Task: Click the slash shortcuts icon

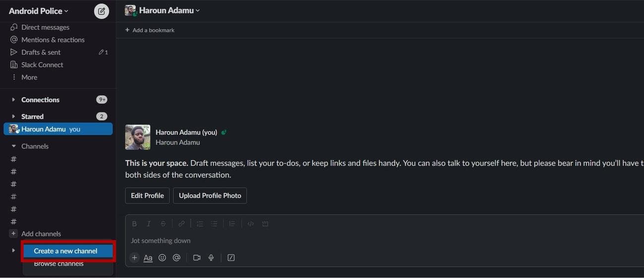Action: (x=231, y=258)
